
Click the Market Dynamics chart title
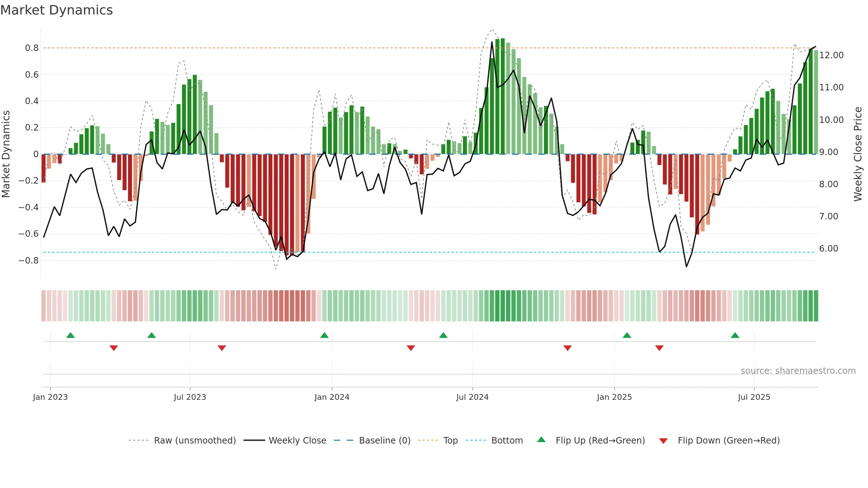[56, 10]
